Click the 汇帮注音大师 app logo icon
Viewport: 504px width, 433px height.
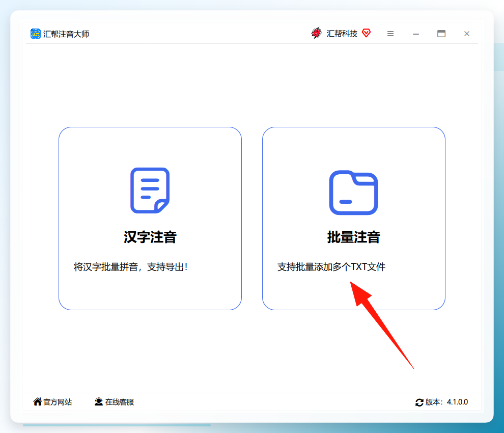click(x=35, y=34)
